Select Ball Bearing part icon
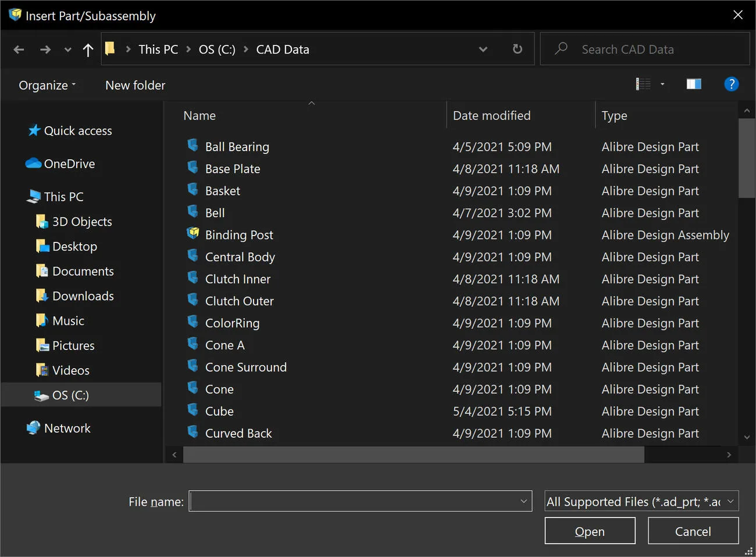This screenshot has width=756, height=557. (192, 145)
